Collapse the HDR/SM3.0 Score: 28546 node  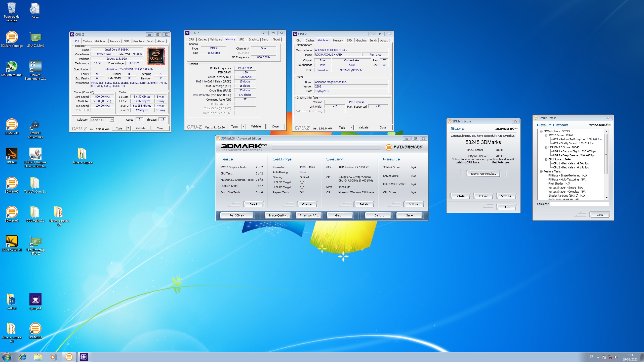click(x=546, y=147)
